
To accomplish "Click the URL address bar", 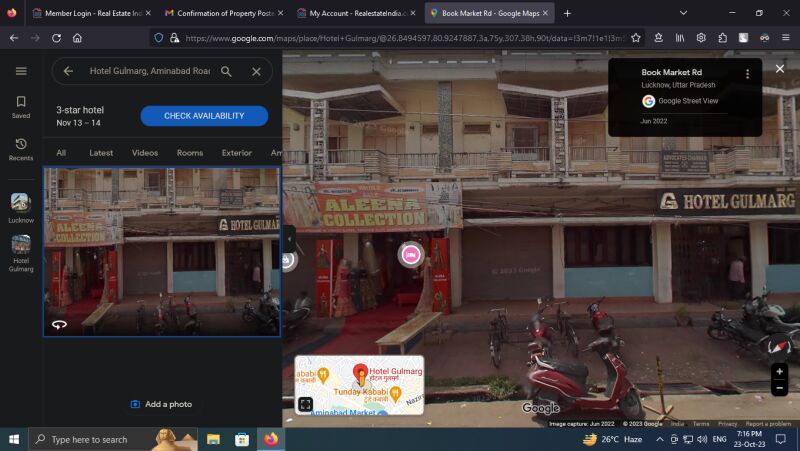I will (x=403, y=38).
